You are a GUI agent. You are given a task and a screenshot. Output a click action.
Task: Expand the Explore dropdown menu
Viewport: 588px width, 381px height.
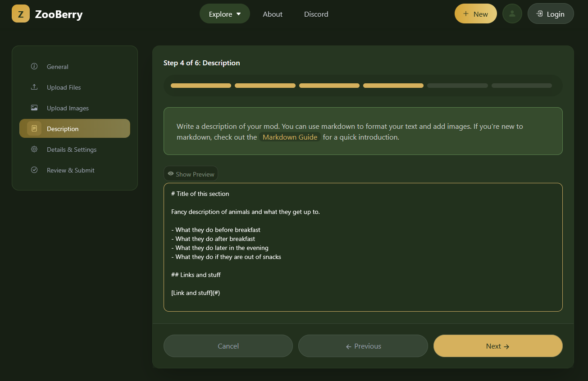[x=224, y=14]
